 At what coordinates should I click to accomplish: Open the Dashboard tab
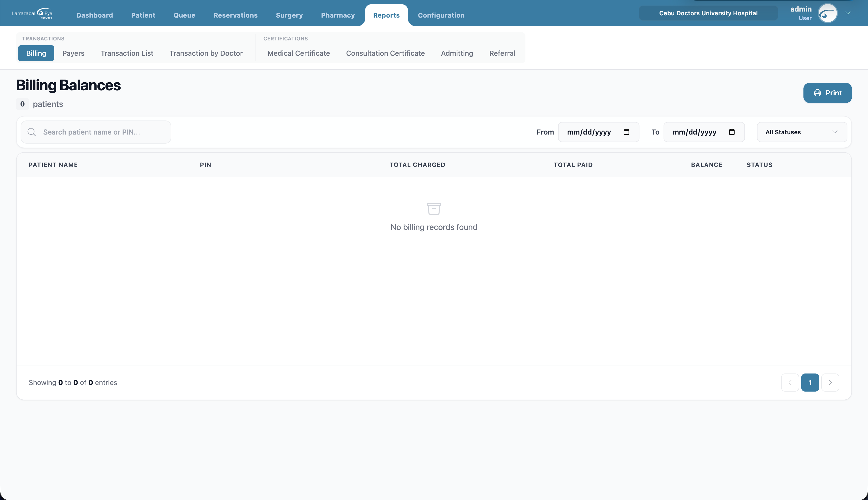(94, 15)
